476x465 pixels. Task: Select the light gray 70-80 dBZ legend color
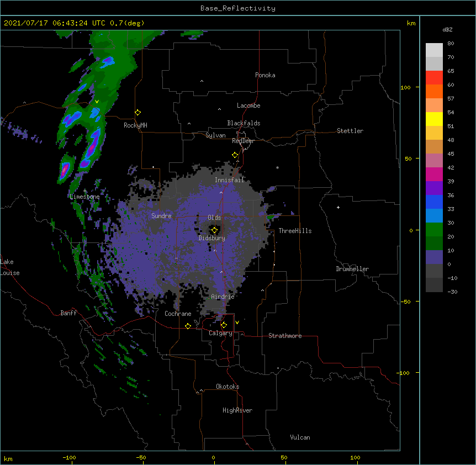(434, 50)
